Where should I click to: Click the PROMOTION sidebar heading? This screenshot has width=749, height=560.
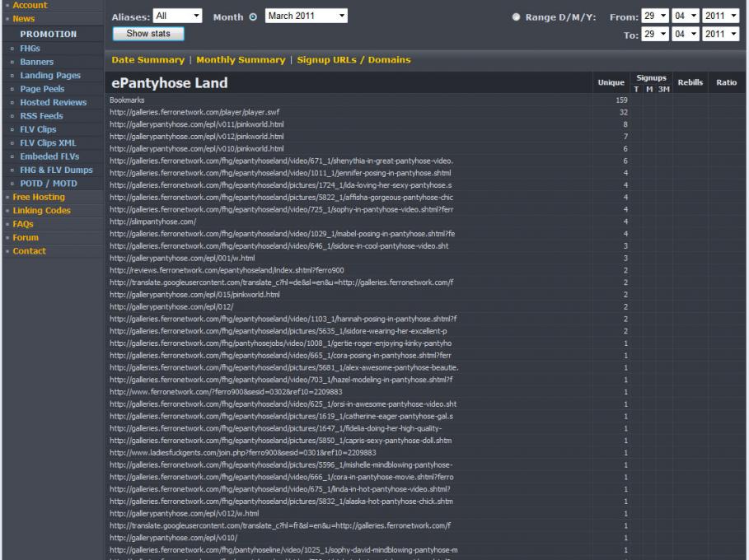tap(49, 35)
